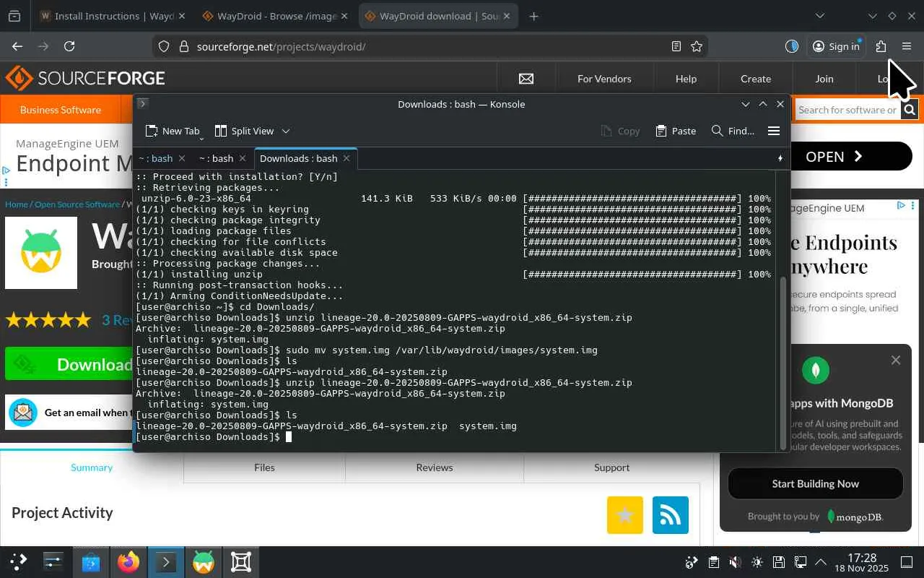Expand the list-all-tabs dropdown in Firefox
The height and width of the screenshot is (578, 924).
tap(820, 16)
